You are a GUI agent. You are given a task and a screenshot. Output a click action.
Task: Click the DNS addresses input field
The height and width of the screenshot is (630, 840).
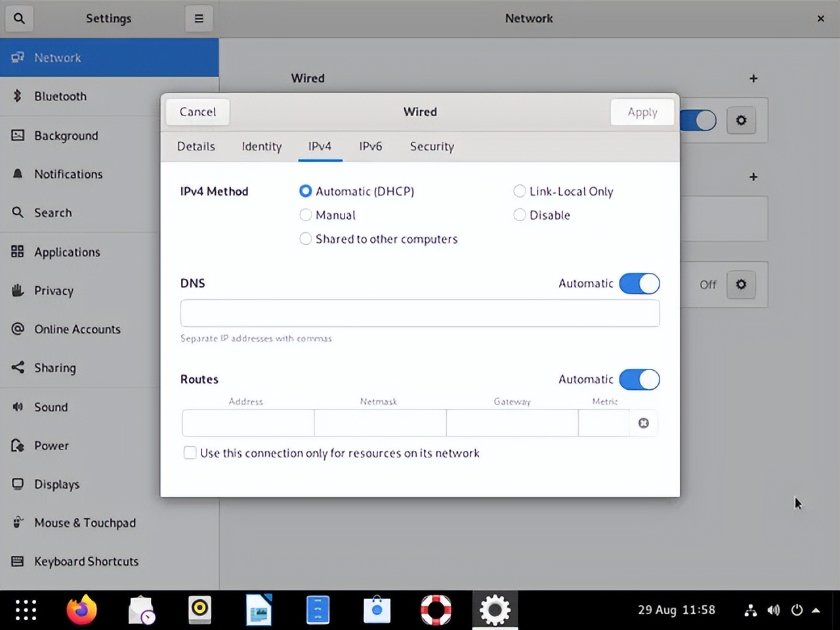pos(420,313)
